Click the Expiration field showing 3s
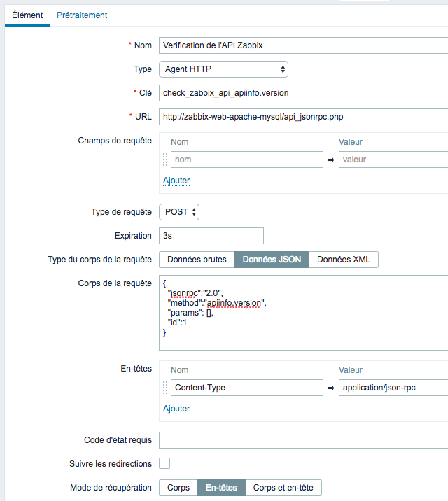Screen dimensions: 448x501 (x=211, y=236)
